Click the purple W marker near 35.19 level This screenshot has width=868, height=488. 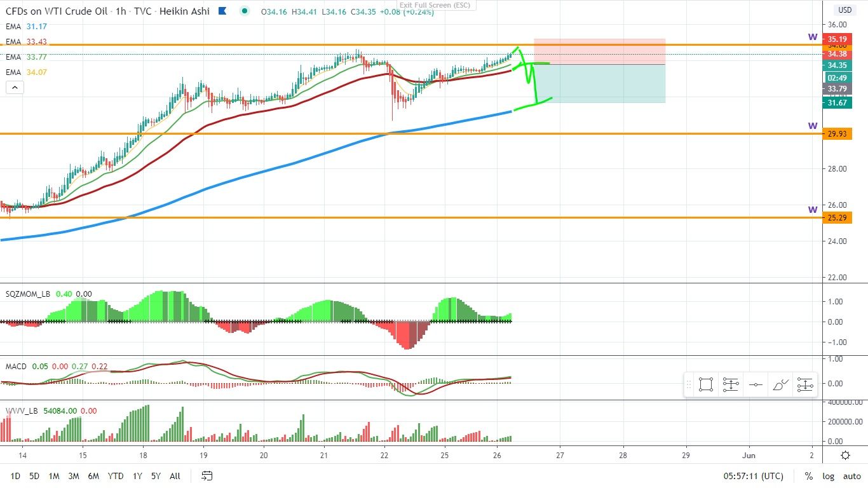pos(812,37)
